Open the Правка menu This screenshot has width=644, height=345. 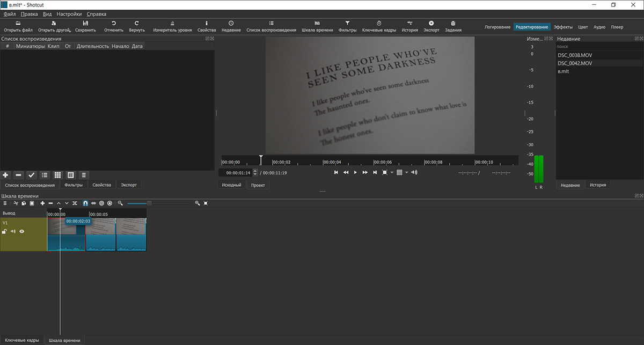pyautogui.click(x=30, y=14)
